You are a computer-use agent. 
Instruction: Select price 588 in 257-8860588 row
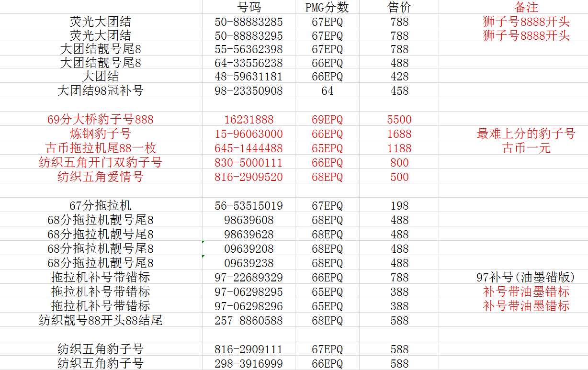[x=399, y=320]
